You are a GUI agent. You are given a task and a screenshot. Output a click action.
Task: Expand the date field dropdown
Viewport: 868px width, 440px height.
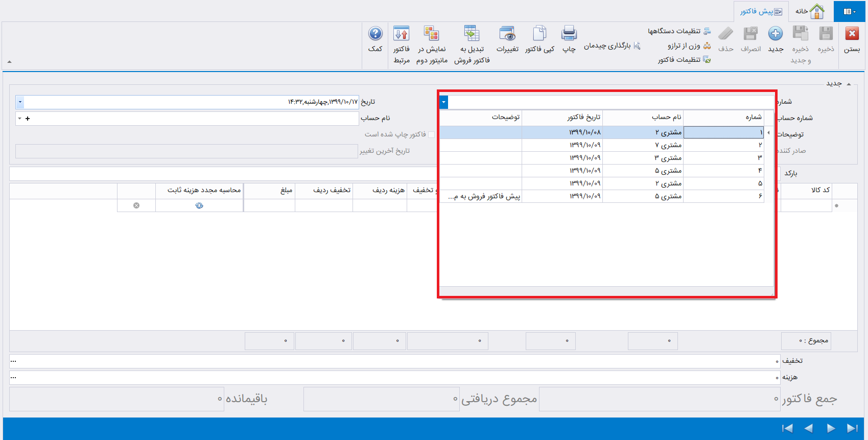pyautogui.click(x=20, y=102)
